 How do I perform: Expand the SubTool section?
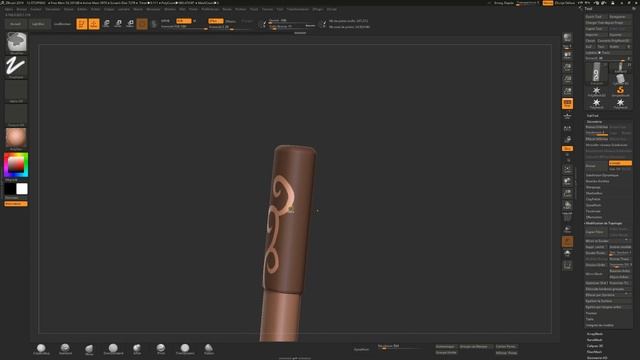tap(593, 116)
